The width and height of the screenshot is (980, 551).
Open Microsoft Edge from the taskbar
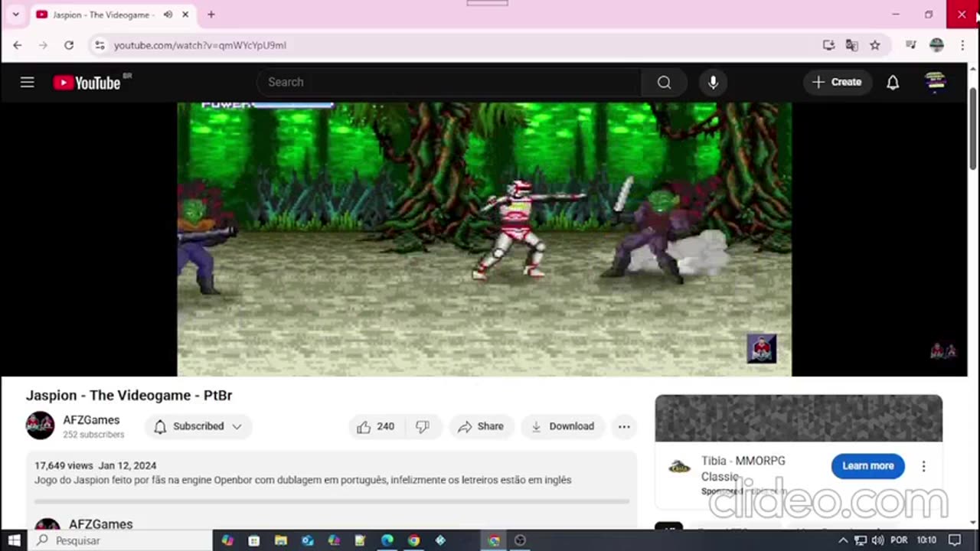pos(387,540)
